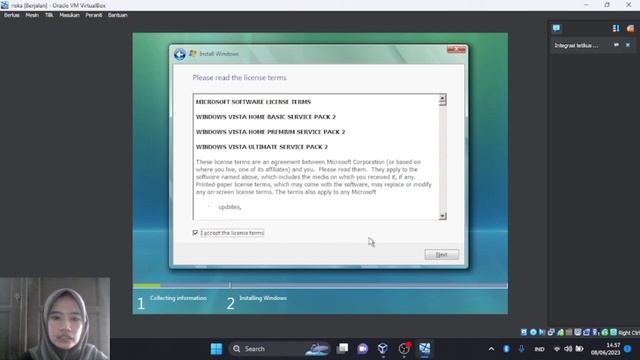The height and width of the screenshot is (360, 640).
Task: Click the small icon left of notification close
Action: [x=616, y=45]
